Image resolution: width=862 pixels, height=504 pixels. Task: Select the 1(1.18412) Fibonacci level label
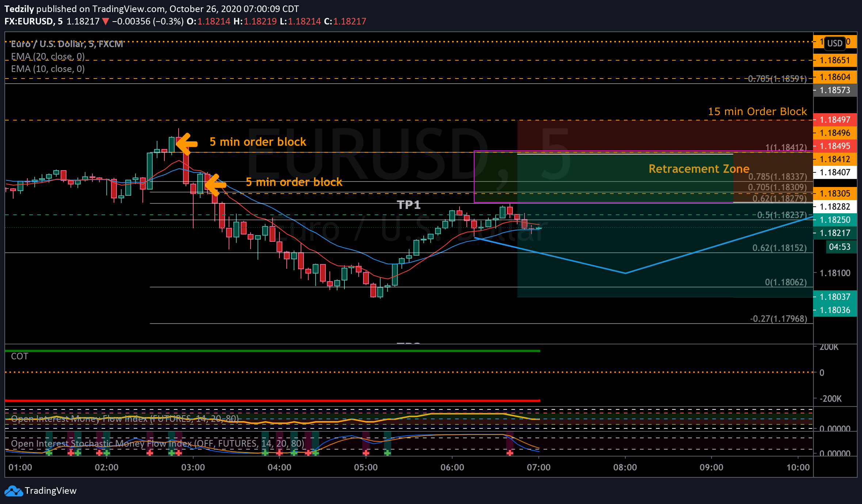786,148
